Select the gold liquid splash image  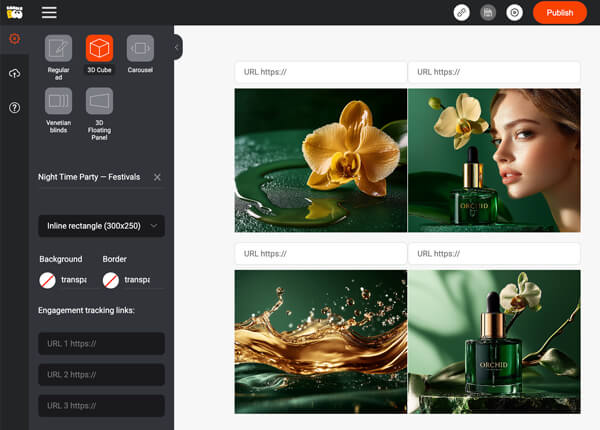321,342
